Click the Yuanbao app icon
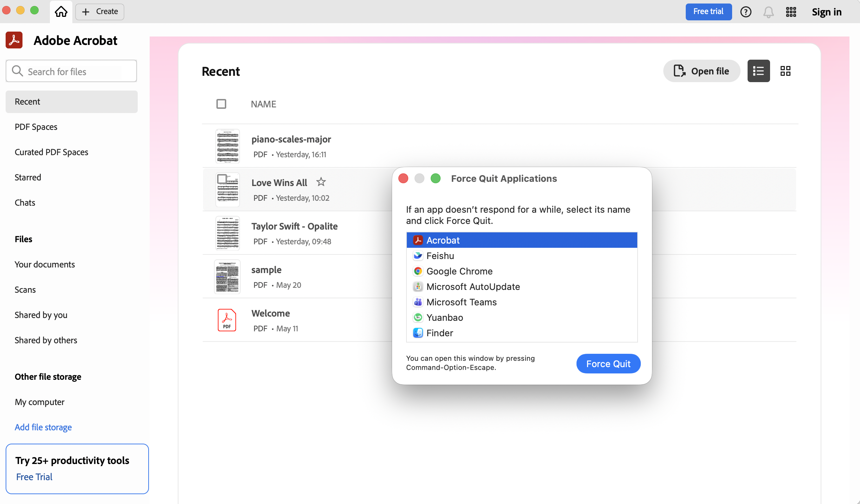This screenshot has width=860, height=504. pyautogui.click(x=418, y=317)
